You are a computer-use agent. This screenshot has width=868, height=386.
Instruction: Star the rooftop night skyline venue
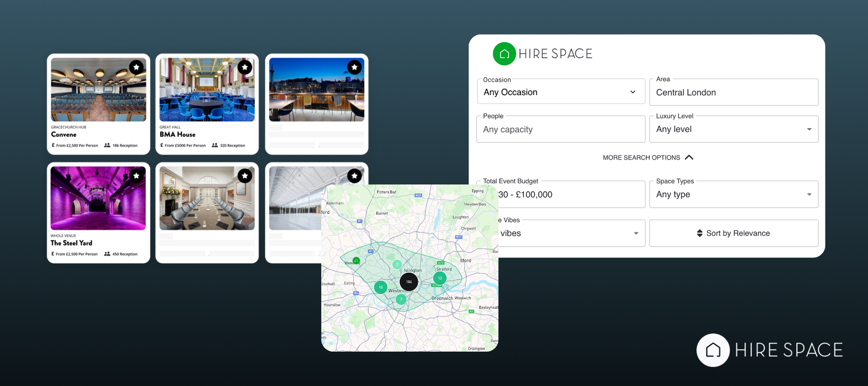tap(354, 67)
